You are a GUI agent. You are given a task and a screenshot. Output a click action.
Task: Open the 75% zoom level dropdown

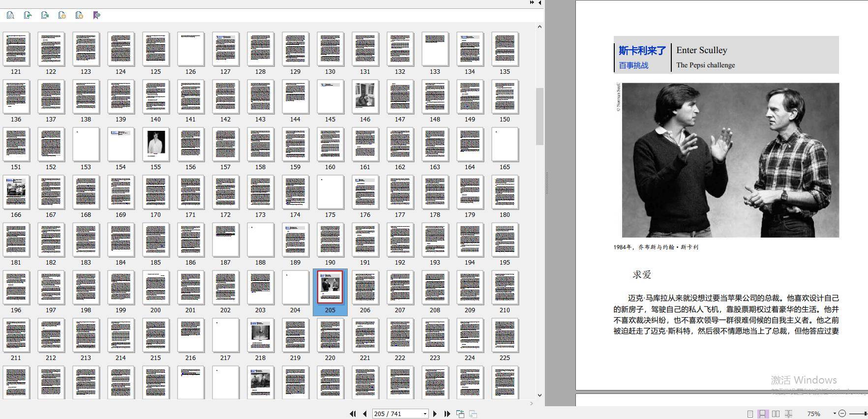tap(834, 414)
